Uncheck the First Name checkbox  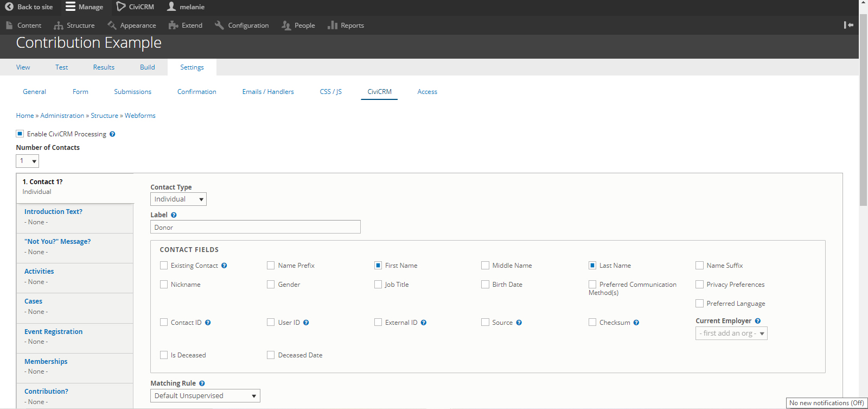click(x=378, y=266)
